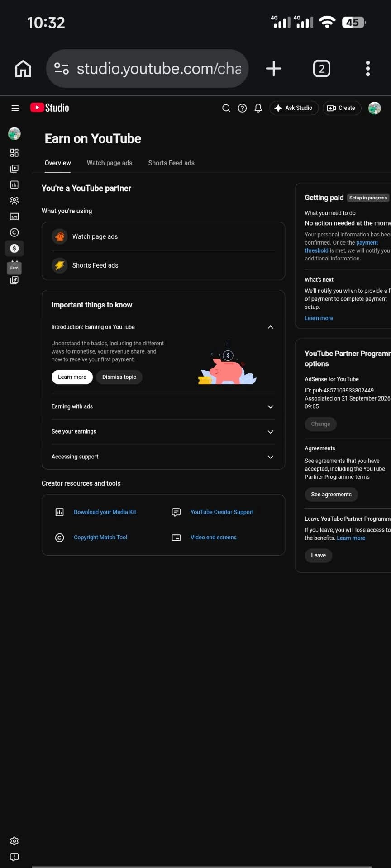Click the Media Kit chart icon
The image size is (391, 868).
tap(59, 512)
